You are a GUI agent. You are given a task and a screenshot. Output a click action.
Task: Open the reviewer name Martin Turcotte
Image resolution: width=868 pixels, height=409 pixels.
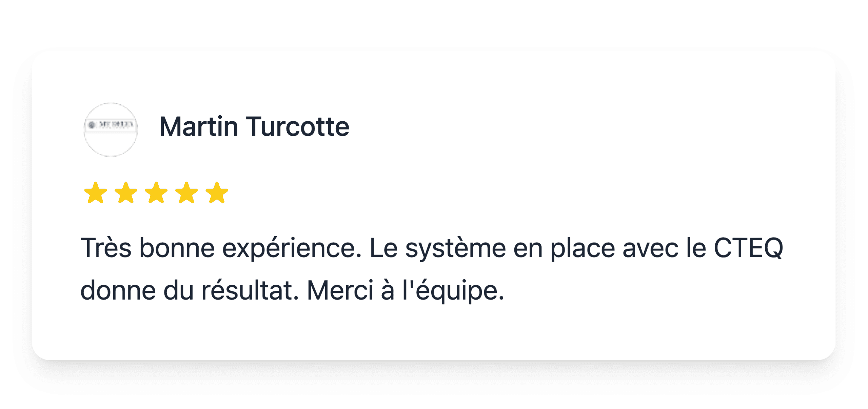pyautogui.click(x=254, y=126)
